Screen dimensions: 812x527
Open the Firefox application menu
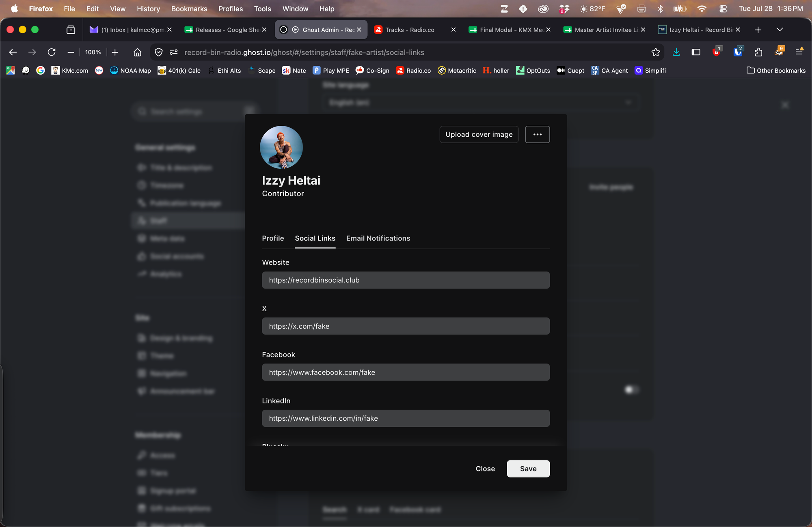[x=799, y=52]
